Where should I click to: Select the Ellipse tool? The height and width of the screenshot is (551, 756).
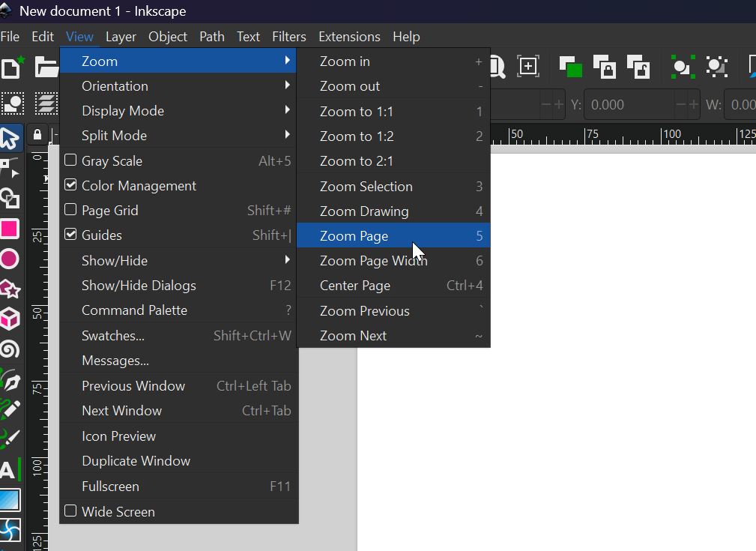click(x=10, y=259)
